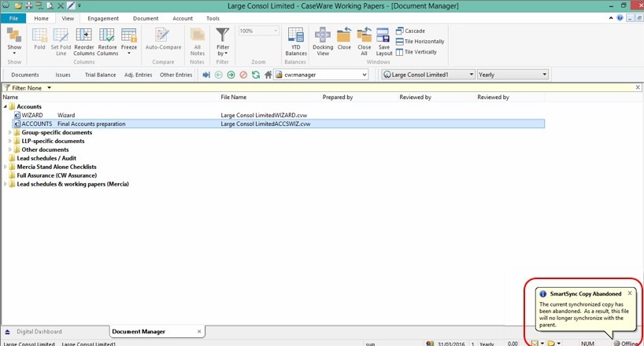Open the cw:manager address dropdown
This screenshot has width=644, height=346.
(365, 75)
